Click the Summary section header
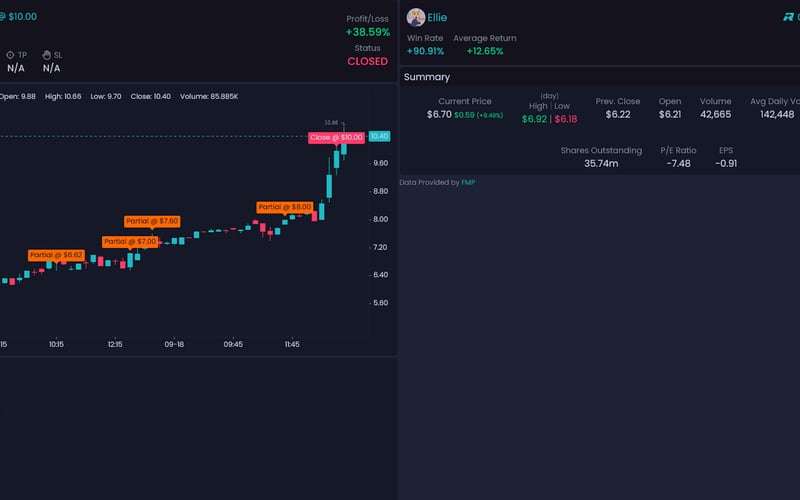The image size is (800, 500). click(x=427, y=77)
